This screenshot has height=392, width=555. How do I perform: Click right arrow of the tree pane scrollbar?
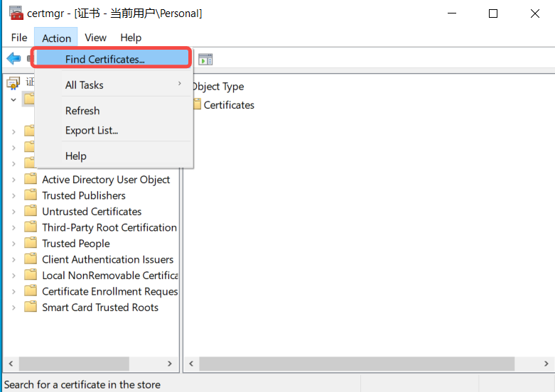point(170,364)
